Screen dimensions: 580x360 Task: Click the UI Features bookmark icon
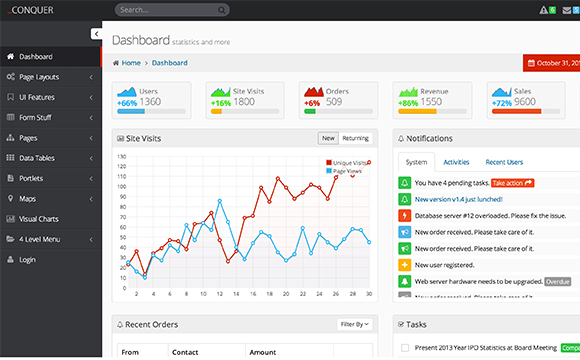tap(10, 97)
